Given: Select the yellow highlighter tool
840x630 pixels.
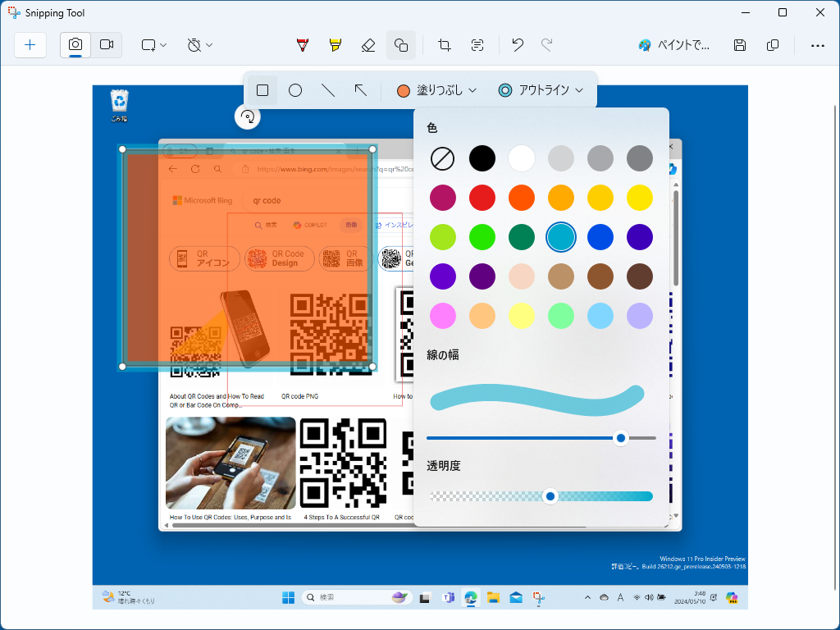Looking at the screenshot, I should [336, 45].
